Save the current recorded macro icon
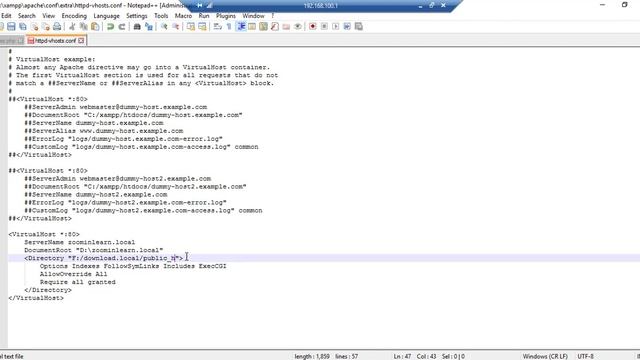The image size is (640, 360). [359, 27]
